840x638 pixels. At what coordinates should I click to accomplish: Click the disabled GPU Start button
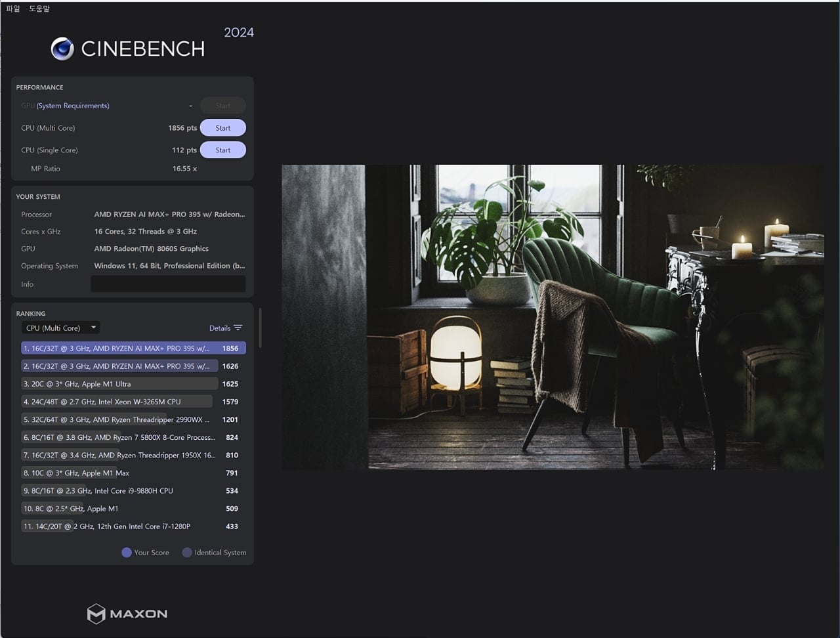pos(223,106)
